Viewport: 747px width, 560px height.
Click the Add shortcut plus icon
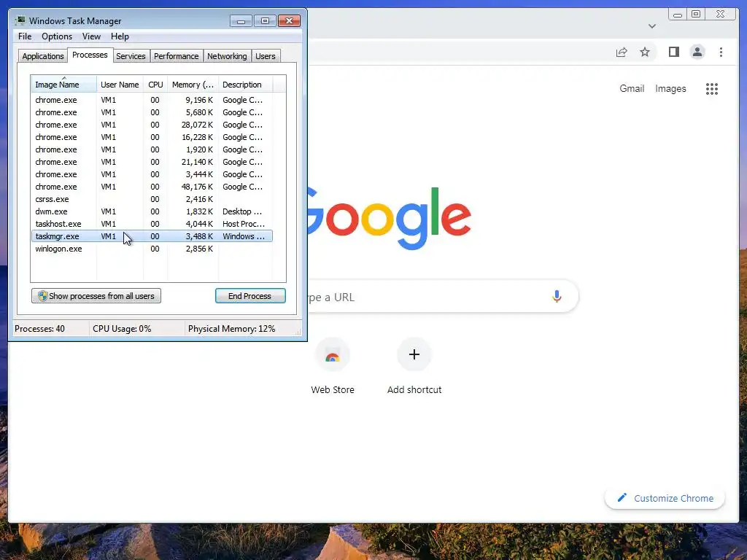(x=414, y=354)
